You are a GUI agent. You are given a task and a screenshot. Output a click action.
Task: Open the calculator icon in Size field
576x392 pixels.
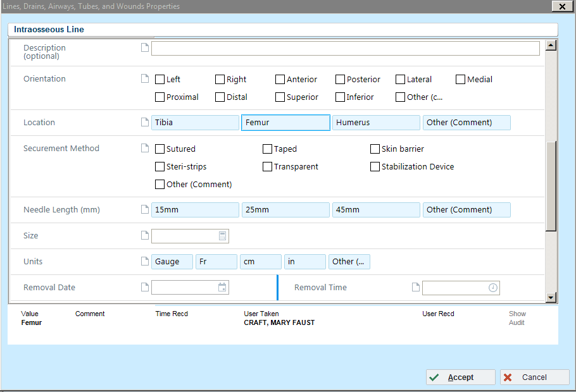(x=222, y=236)
